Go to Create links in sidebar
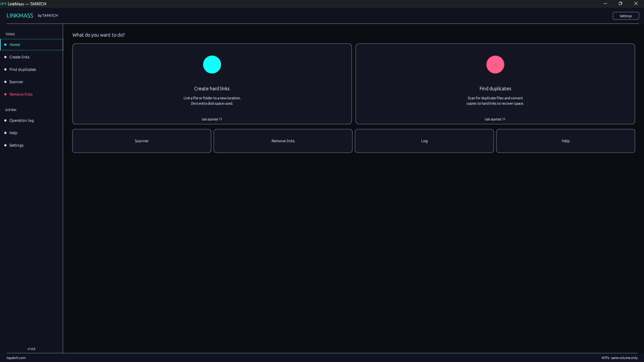Image resolution: width=644 pixels, height=362 pixels. point(32,57)
